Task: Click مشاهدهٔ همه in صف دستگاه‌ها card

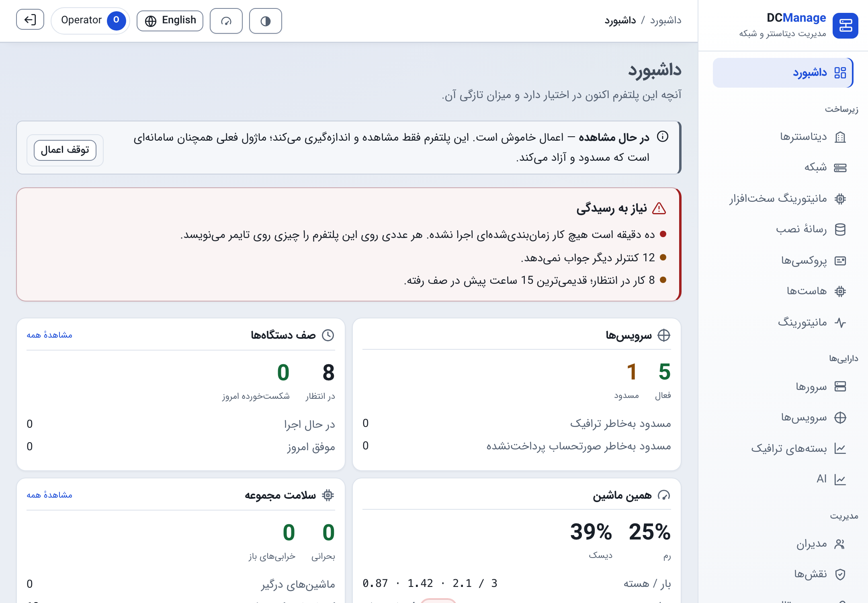Action: pyautogui.click(x=49, y=335)
